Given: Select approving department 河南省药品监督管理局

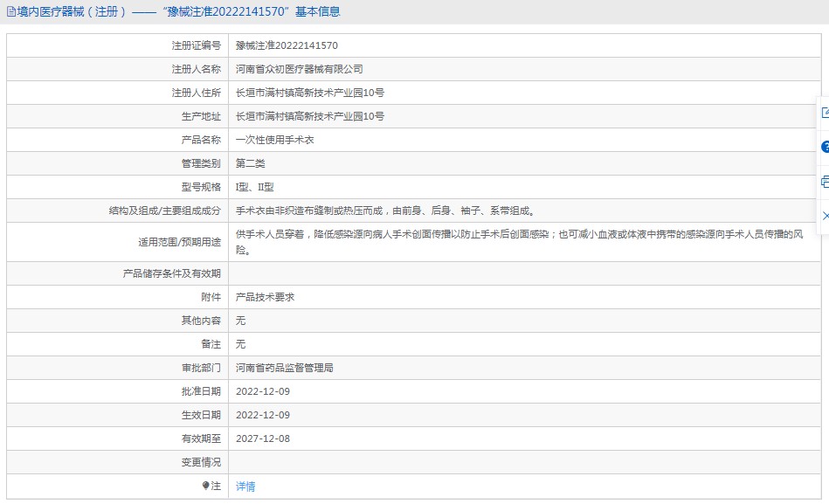Looking at the screenshot, I should tap(285, 368).
